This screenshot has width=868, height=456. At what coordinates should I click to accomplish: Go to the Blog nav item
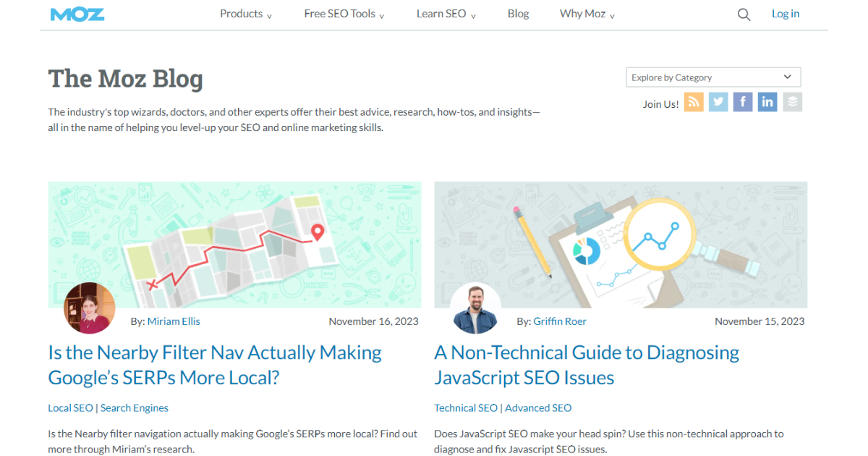pyautogui.click(x=518, y=14)
